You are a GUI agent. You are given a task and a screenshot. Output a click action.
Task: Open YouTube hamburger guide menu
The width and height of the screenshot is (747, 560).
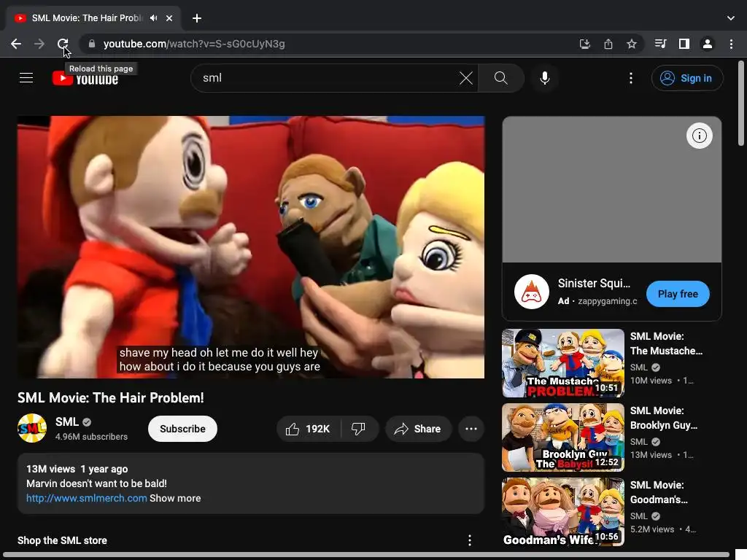pyautogui.click(x=26, y=77)
